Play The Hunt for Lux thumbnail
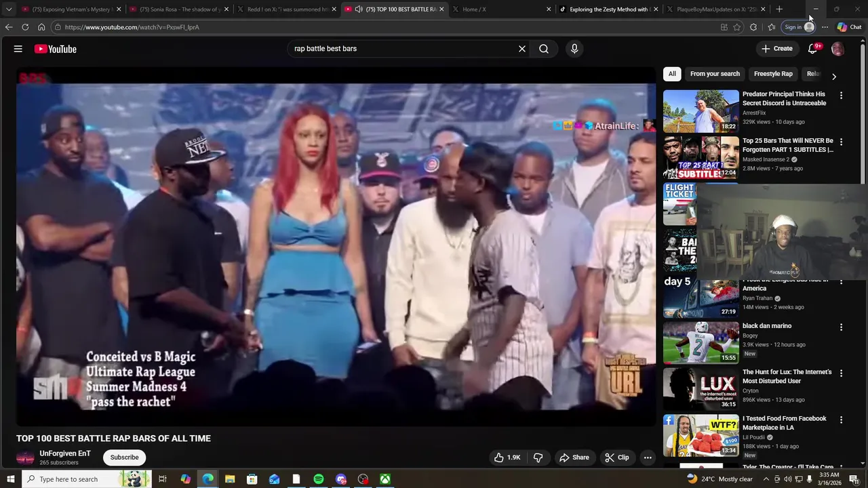 click(x=701, y=389)
